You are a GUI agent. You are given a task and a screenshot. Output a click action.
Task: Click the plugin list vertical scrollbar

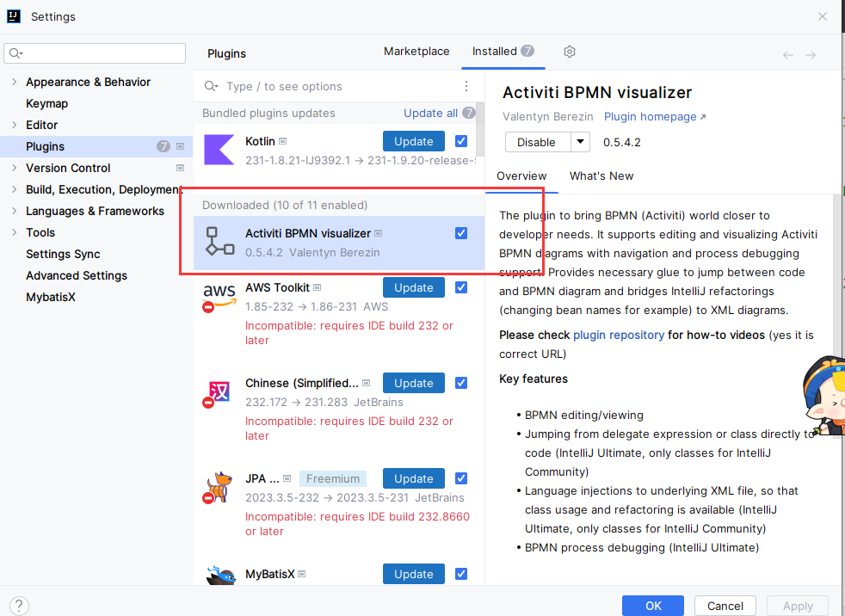pyautogui.click(x=479, y=129)
